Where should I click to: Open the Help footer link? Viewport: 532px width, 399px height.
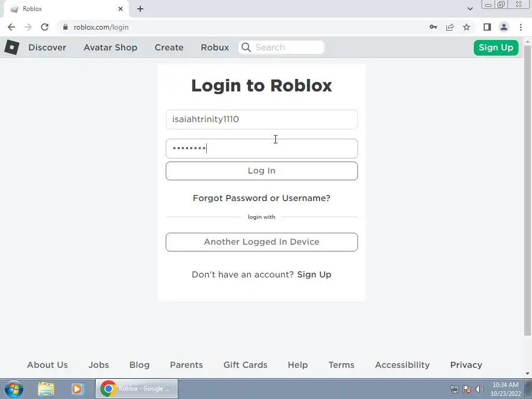click(x=298, y=365)
